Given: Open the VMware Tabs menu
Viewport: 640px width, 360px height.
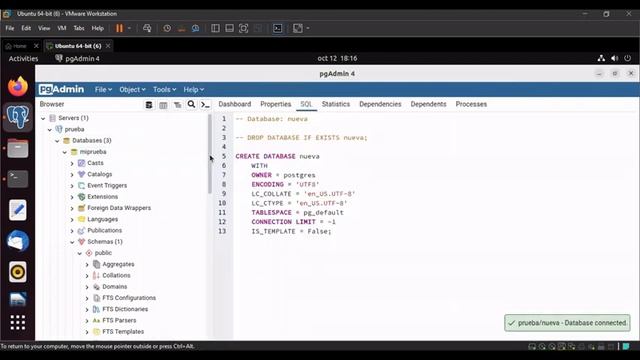Looking at the screenshot, I should pos(79,28).
